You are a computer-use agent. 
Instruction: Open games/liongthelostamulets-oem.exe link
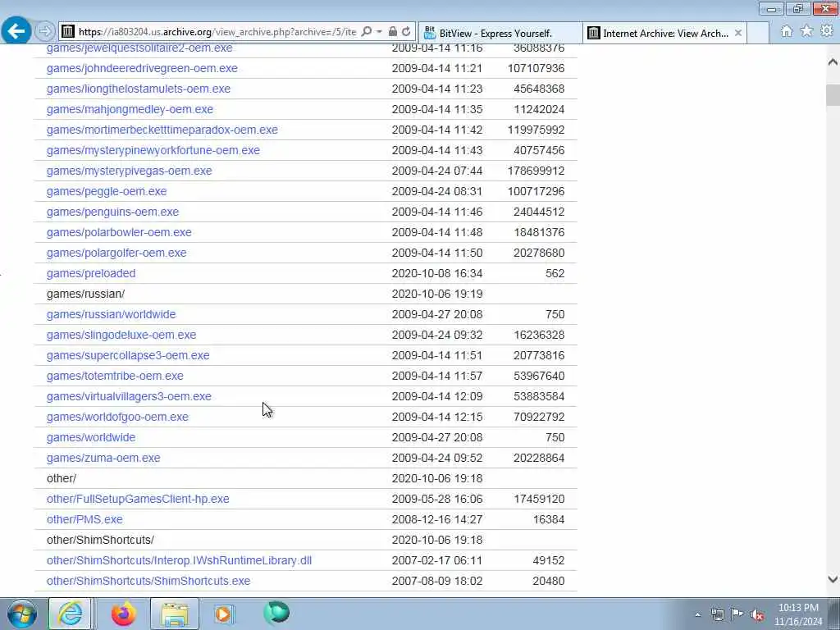[138, 89]
